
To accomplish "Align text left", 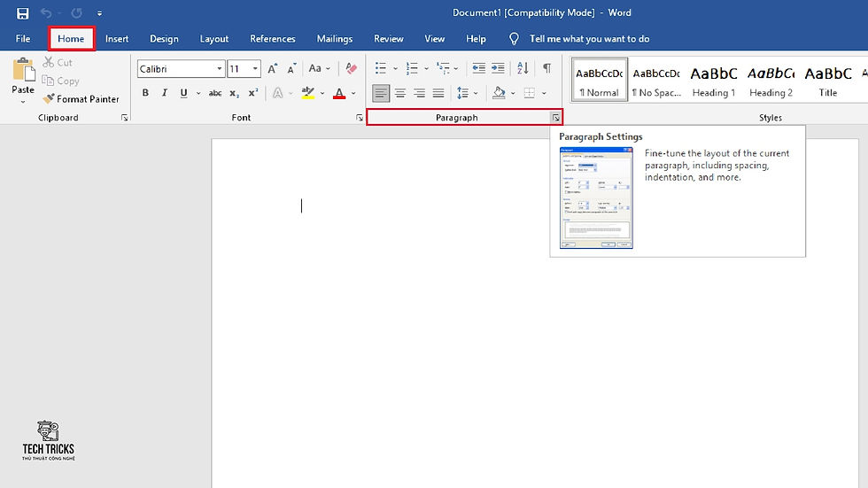I will click(x=381, y=93).
